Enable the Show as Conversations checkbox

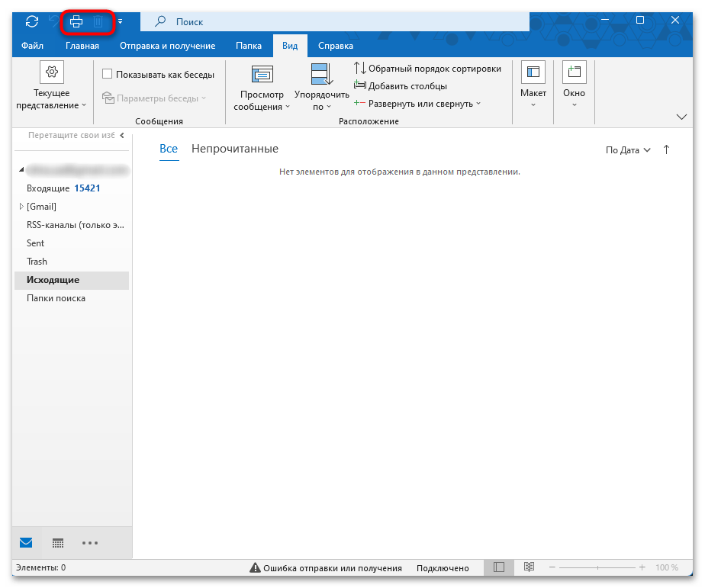(x=108, y=75)
